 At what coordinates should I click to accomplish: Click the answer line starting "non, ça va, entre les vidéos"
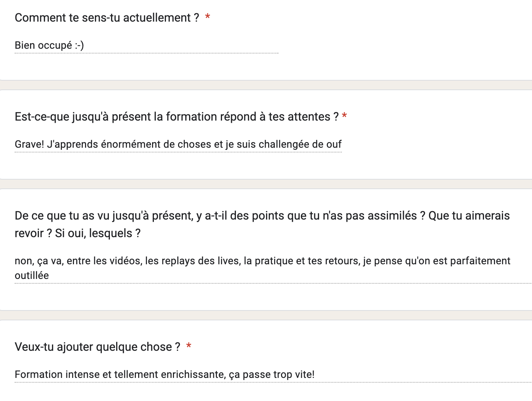tap(262, 261)
